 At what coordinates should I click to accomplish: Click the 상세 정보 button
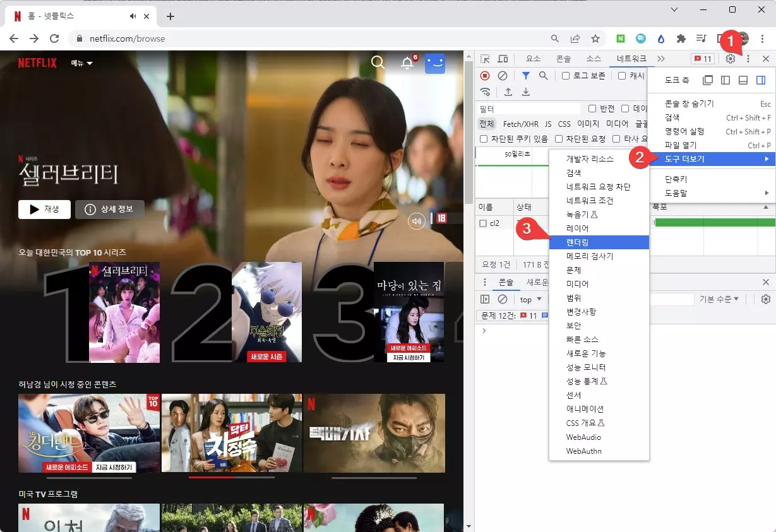(109, 209)
